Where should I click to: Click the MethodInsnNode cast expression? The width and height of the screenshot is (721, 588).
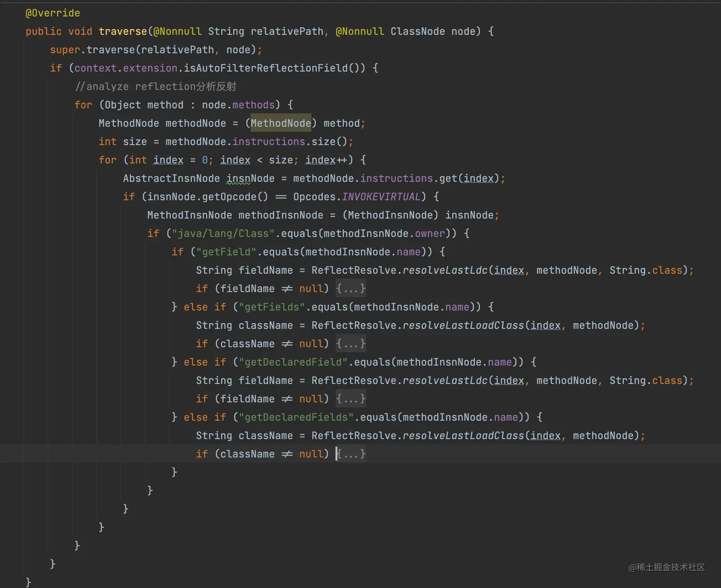[391, 215]
